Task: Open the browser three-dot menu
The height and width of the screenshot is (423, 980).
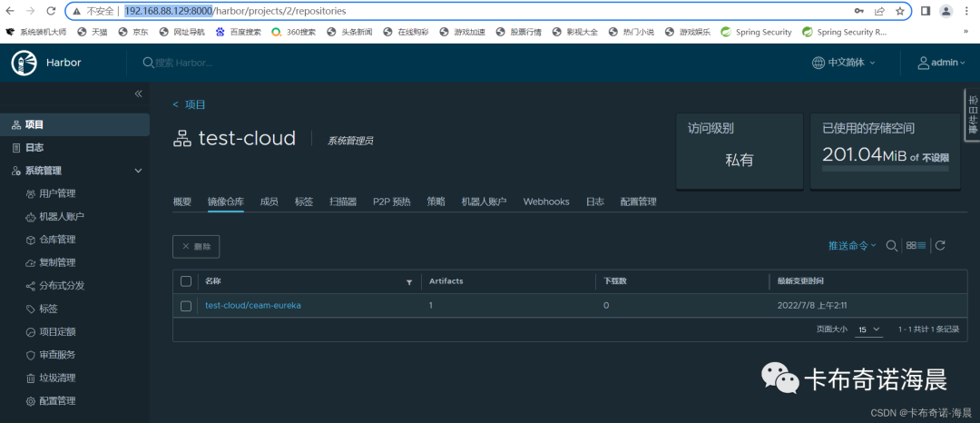Action: click(x=967, y=11)
